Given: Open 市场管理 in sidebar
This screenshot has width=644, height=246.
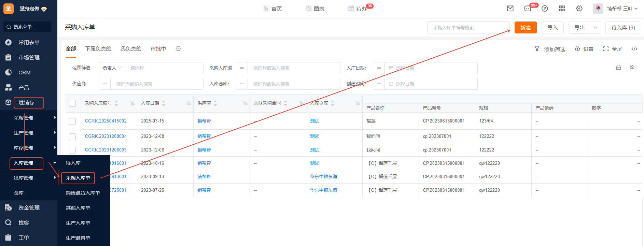Looking at the screenshot, I should (29, 57).
